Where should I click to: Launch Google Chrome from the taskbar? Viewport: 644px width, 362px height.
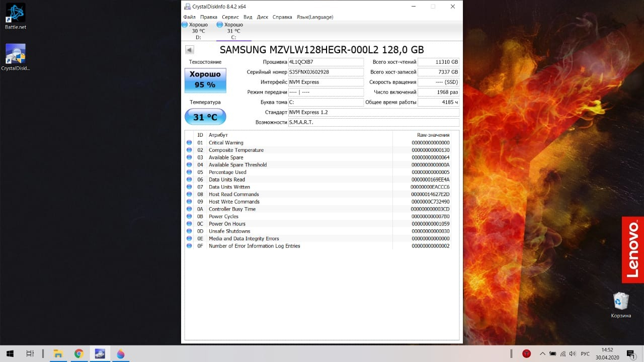(x=78, y=353)
